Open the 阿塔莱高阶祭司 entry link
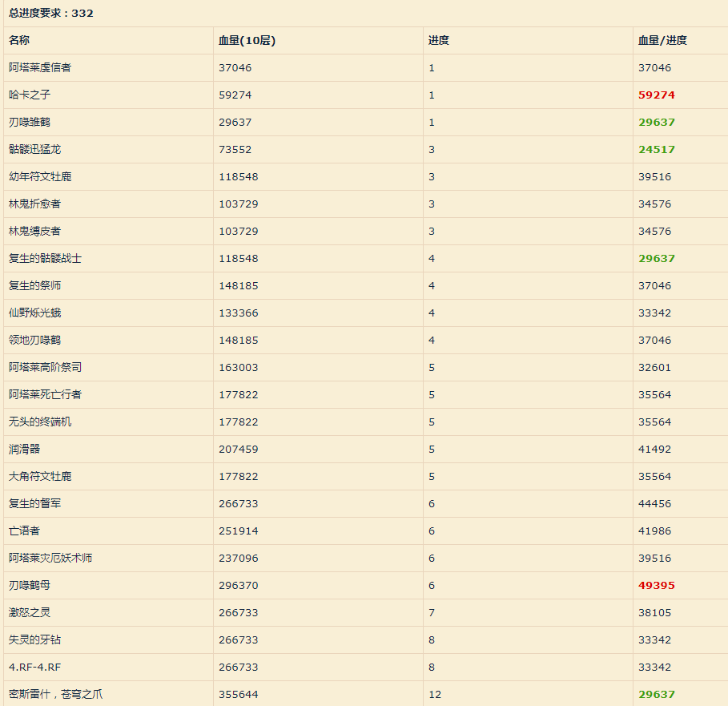 (x=45, y=367)
